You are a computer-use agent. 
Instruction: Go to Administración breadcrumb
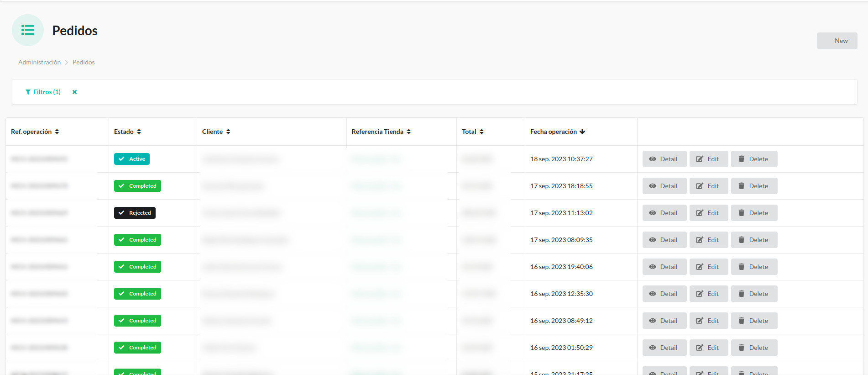click(39, 62)
